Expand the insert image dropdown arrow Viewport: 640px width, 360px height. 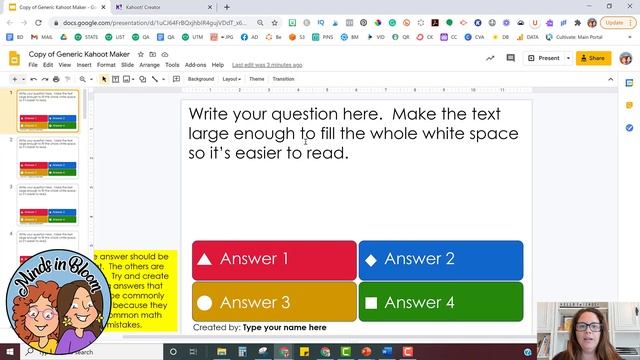[133, 79]
